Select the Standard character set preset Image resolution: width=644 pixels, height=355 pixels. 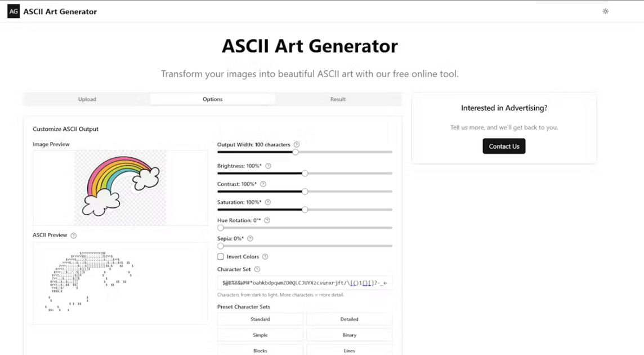(x=260, y=319)
